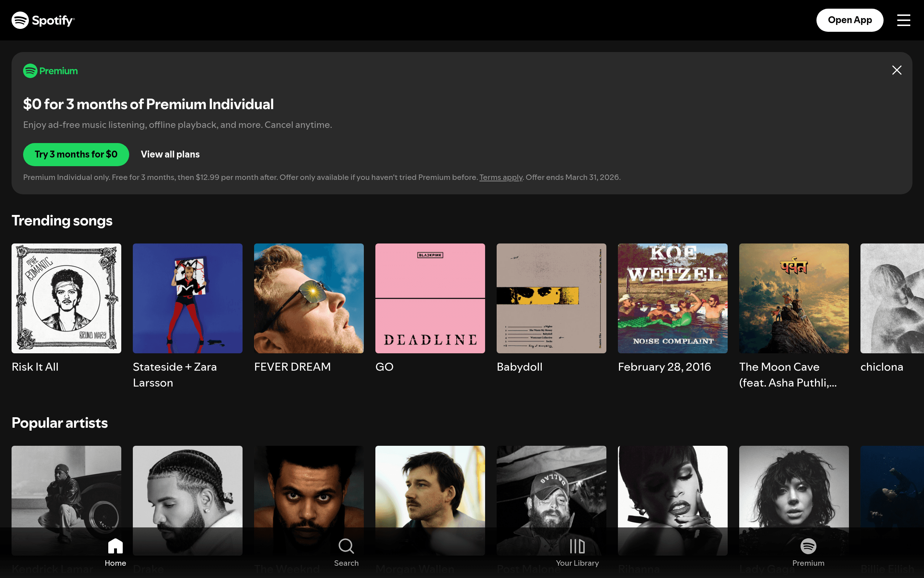Open Lady Gaga's artist photo
This screenshot has width=924, height=578.
(x=794, y=500)
